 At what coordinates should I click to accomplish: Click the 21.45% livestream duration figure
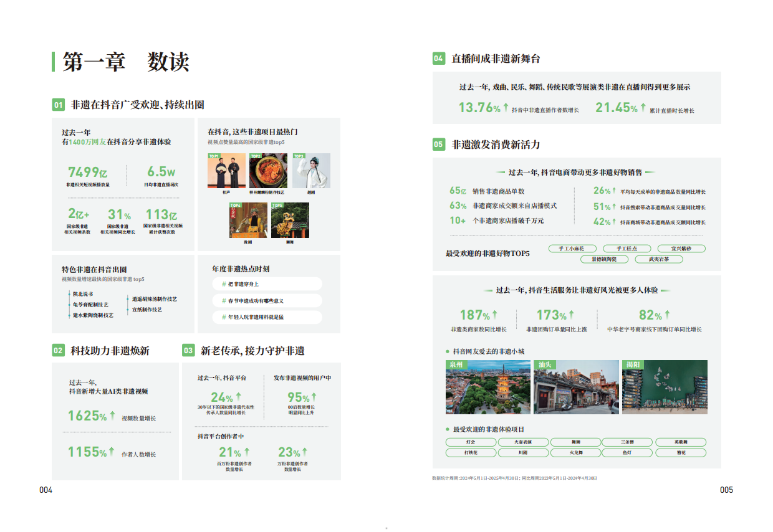pyautogui.click(x=620, y=108)
